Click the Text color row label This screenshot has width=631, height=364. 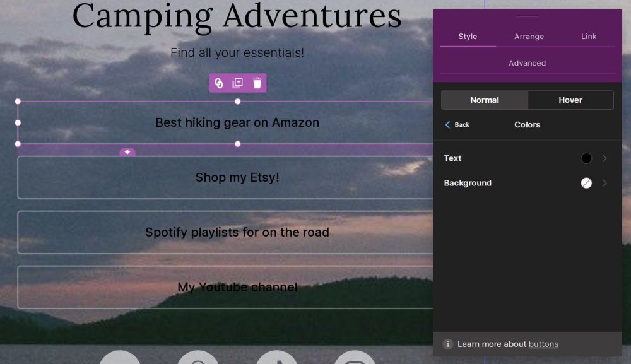click(452, 158)
